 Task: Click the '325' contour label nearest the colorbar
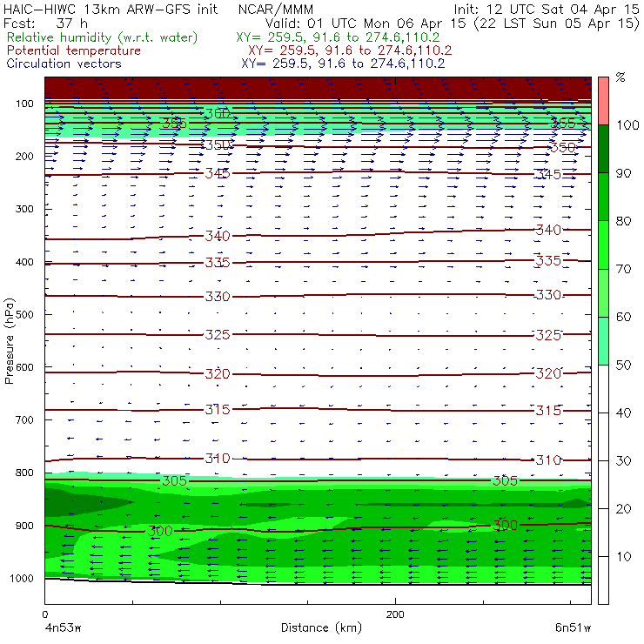[x=548, y=335]
